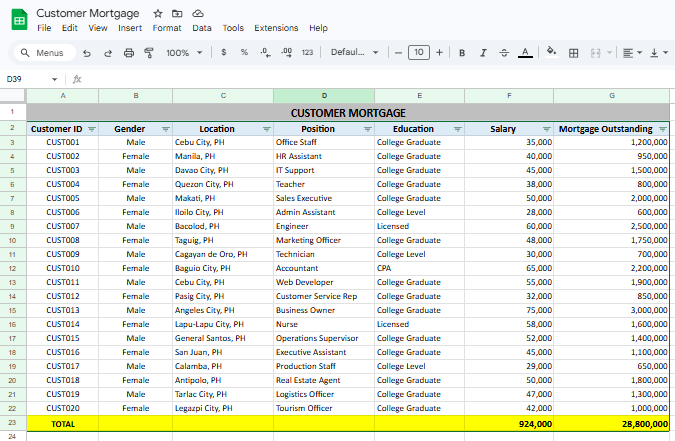Open Mortgage Outstanding column filter
The width and height of the screenshot is (675, 441).
[x=663, y=129]
